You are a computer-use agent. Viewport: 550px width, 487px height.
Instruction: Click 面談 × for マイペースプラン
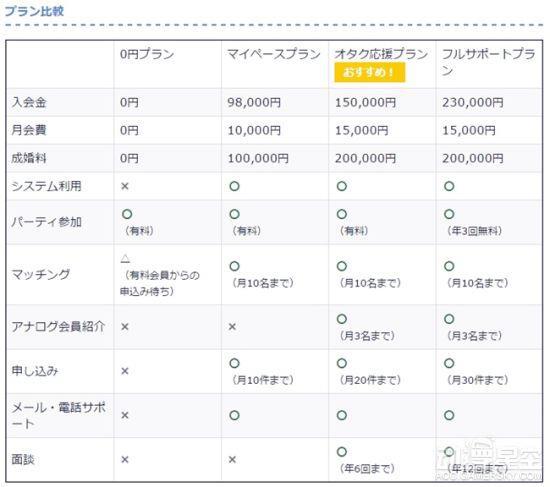pos(232,460)
